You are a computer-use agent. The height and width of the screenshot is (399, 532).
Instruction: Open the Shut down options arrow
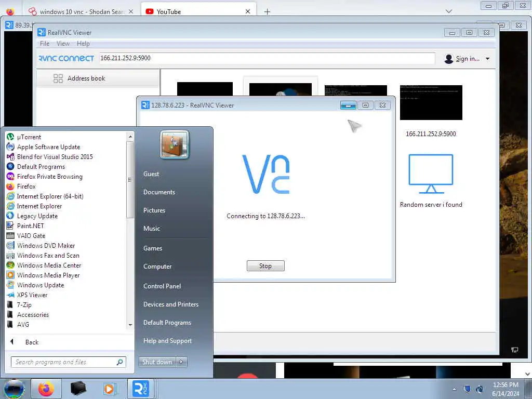[181, 362]
